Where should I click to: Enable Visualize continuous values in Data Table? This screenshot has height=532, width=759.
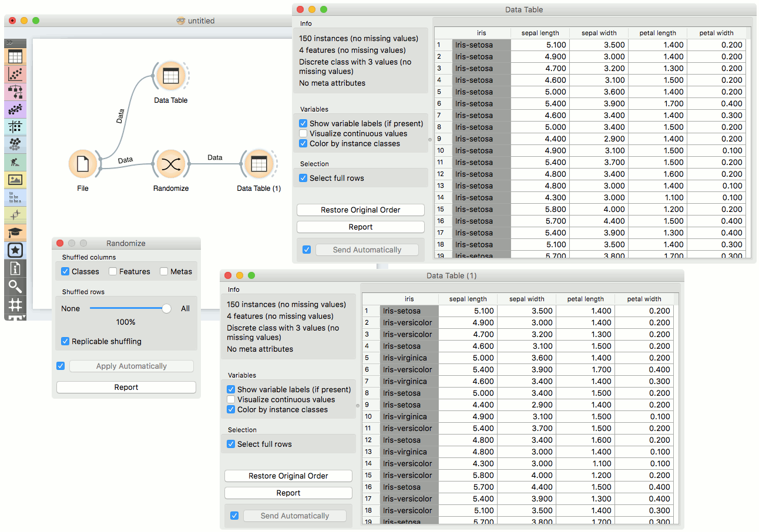pos(303,133)
